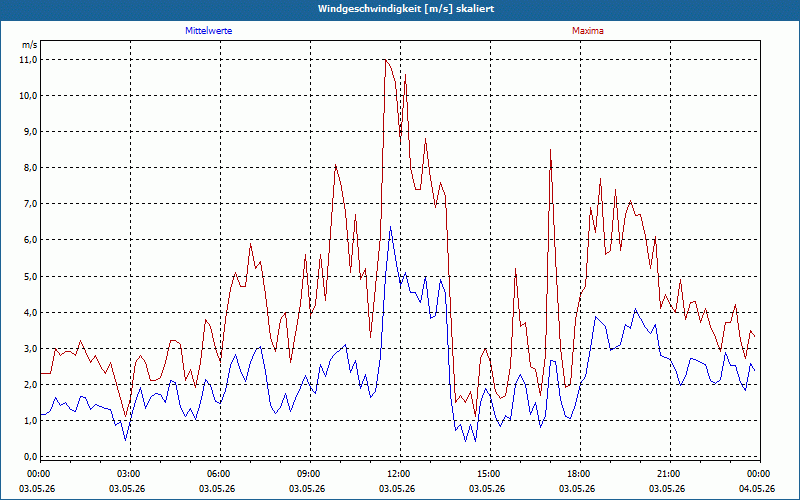Image resolution: width=800 pixels, height=500 pixels.
Task: Click the 03:00 time axis label
Action: [x=129, y=474]
